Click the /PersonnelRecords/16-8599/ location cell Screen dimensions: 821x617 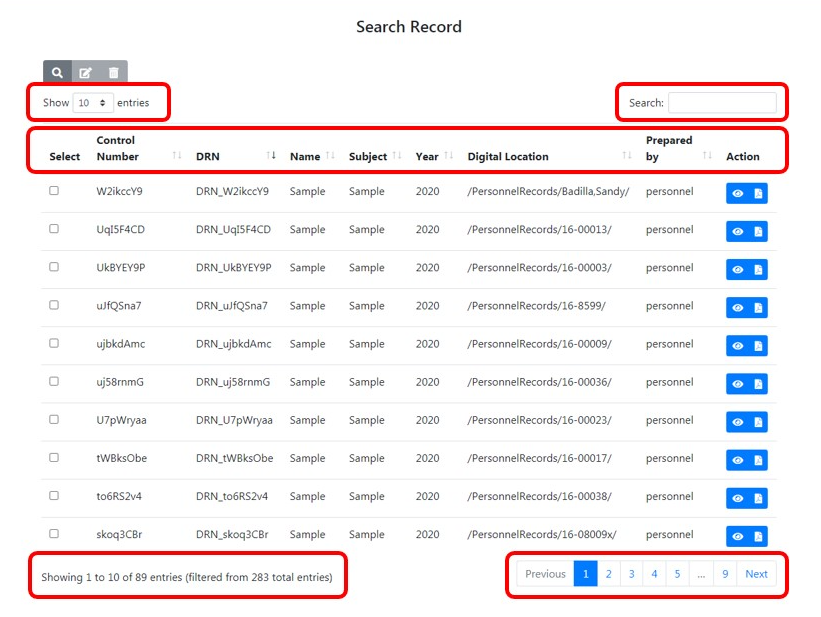[x=536, y=306]
